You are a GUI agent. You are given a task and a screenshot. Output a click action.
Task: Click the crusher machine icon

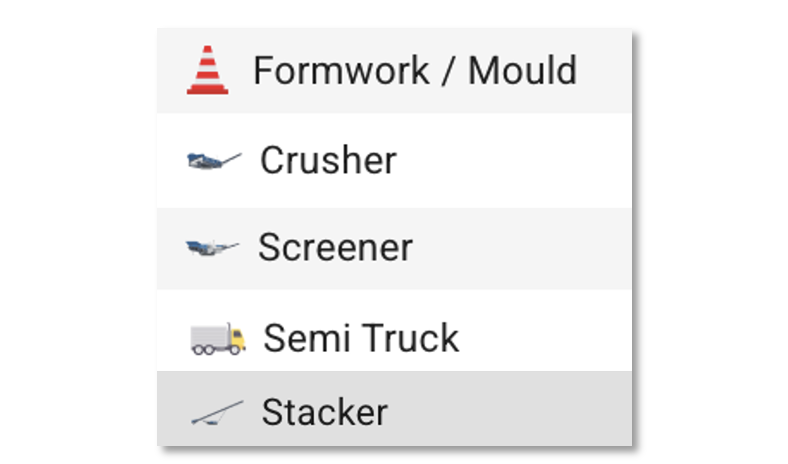tap(214, 160)
